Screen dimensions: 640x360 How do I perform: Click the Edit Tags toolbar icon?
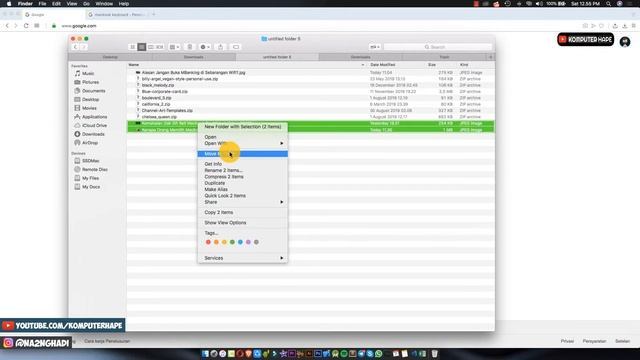pos(236,47)
